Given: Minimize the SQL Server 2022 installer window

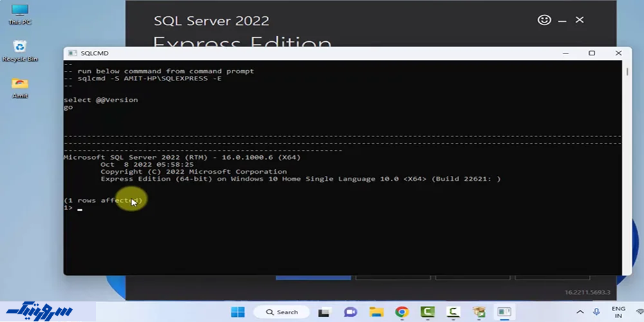Looking at the screenshot, I should (562, 20).
